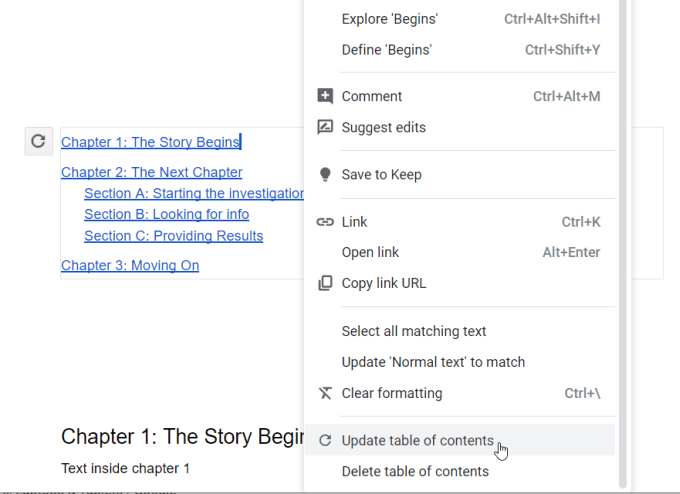Image resolution: width=680 pixels, height=494 pixels.
Task: Click the Clear formatting icon
Action: pyautogui.click(x=325, y=393)
